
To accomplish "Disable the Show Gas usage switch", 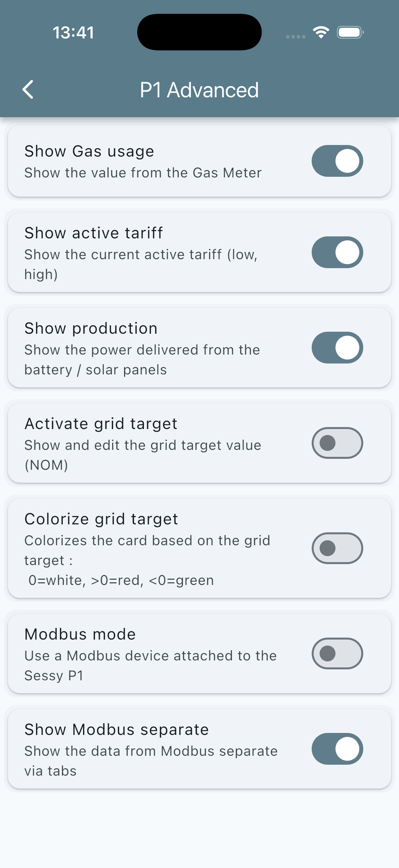I will coord(337,161).
